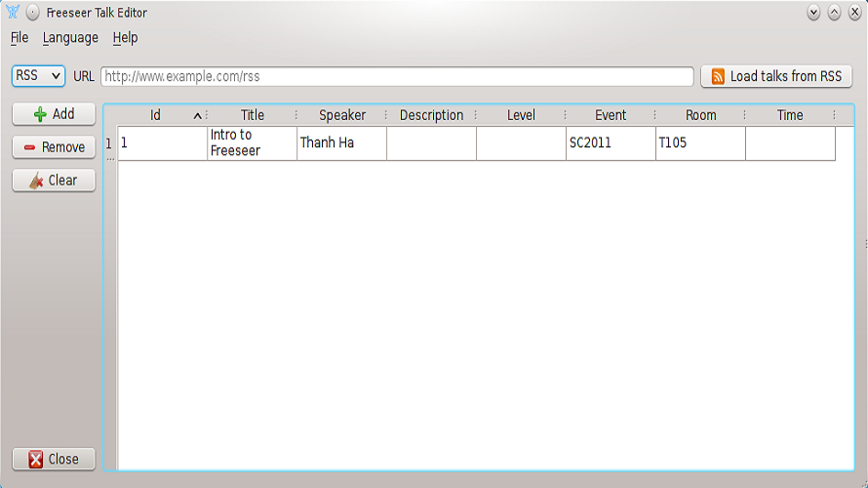Screen dimensions: 868x488
Task: Click the empty Time cell in row 1
Action: point(790,142)
